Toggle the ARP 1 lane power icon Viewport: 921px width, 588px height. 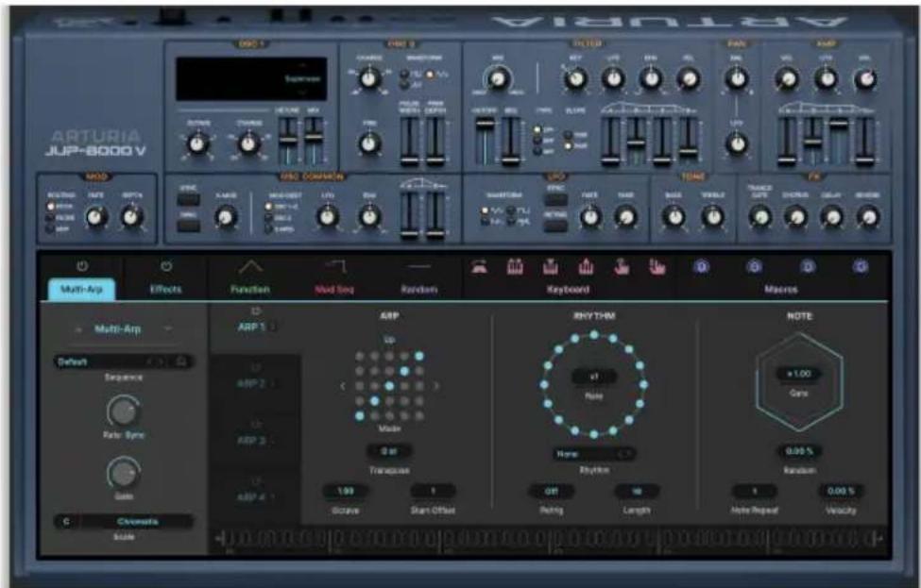point(255,311)
